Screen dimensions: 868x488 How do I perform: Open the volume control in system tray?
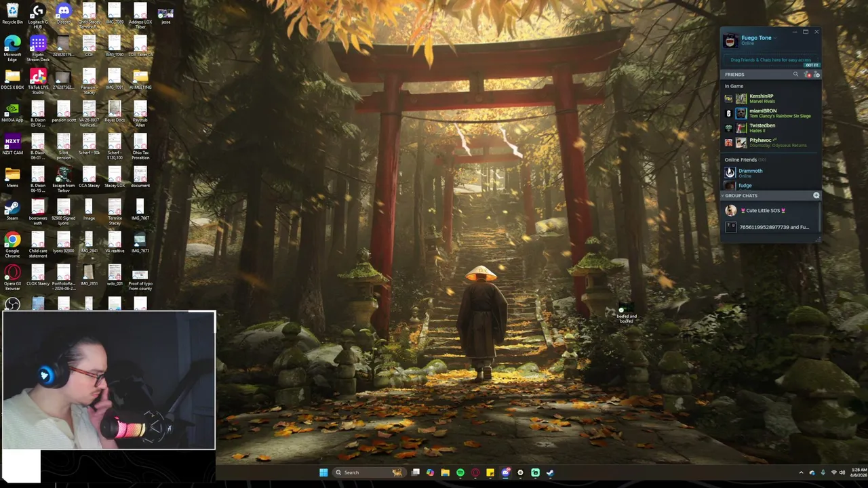[842, 472]
